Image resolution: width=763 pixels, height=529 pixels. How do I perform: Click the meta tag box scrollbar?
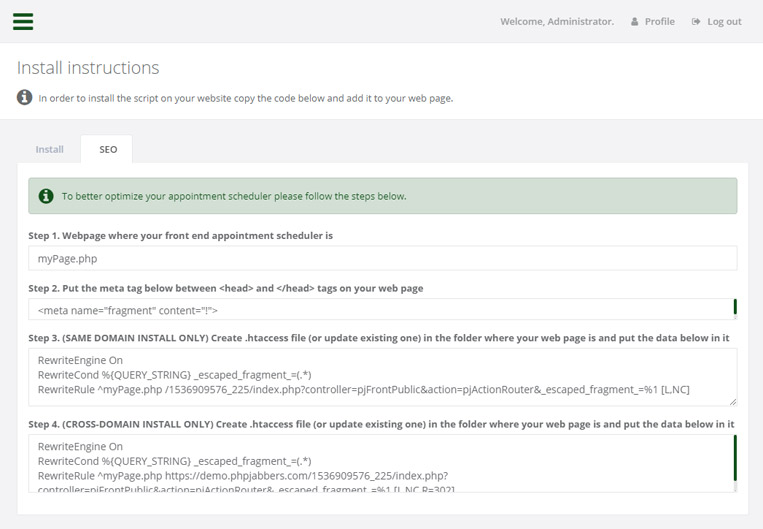pyautogui.click(x=735, y=309)
